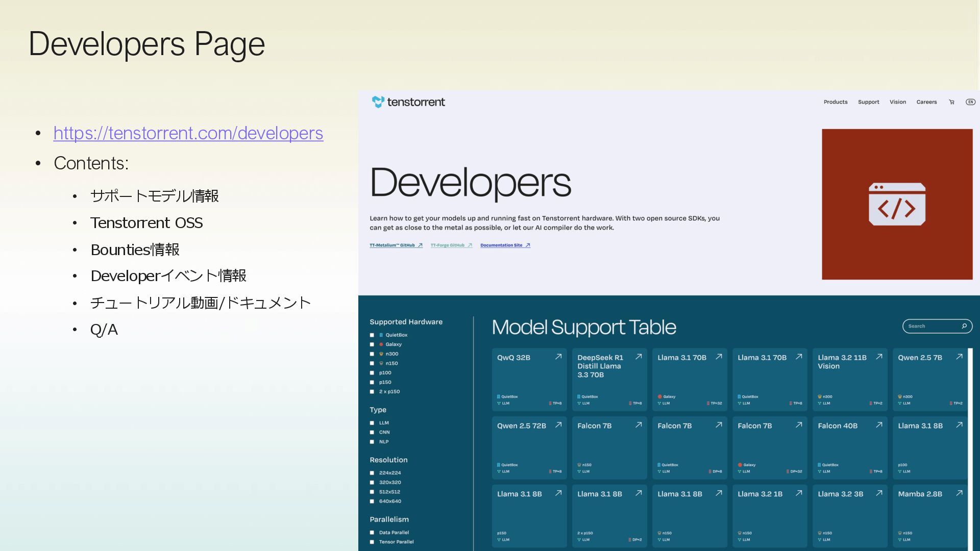The image size is (980, 551).
Task: Select the 512x512 resolution checkbox
Action: (x=372, y=492)
